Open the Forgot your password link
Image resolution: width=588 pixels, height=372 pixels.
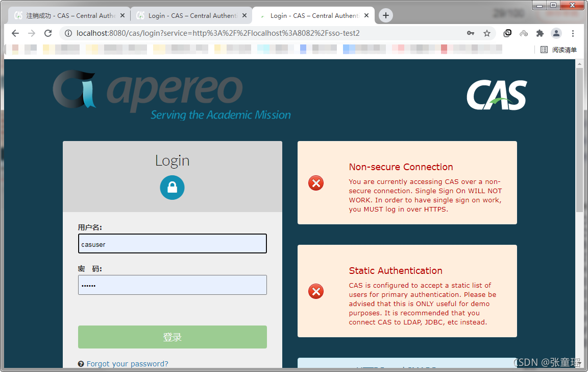127,364
